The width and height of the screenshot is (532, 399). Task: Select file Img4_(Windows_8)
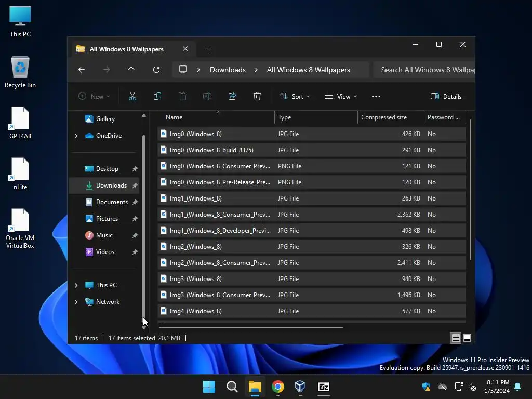coord(312,311)
